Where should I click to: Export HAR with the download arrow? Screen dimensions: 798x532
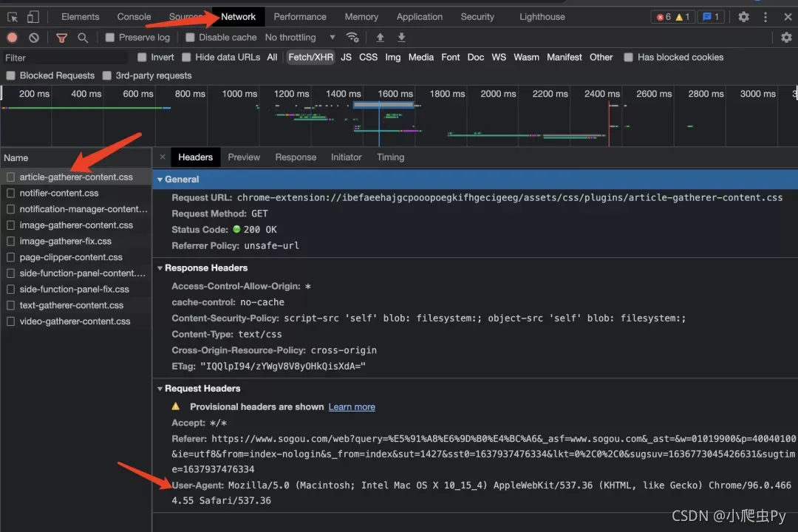pyautogui.click(x=401, y=37)
